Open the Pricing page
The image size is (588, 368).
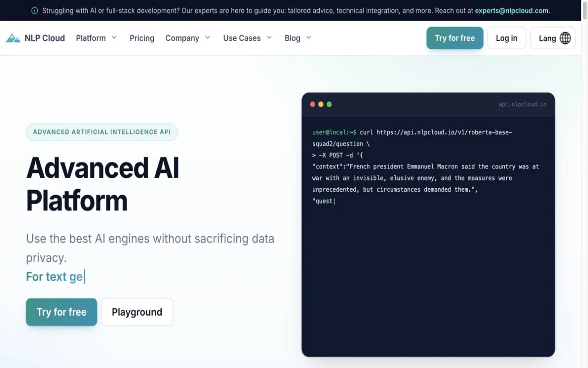(142, 38)
